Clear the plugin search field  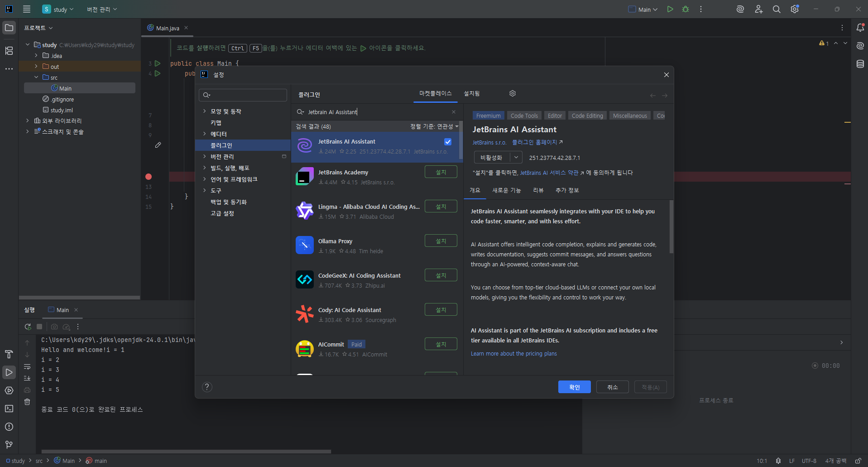click(x=454, y=112)
